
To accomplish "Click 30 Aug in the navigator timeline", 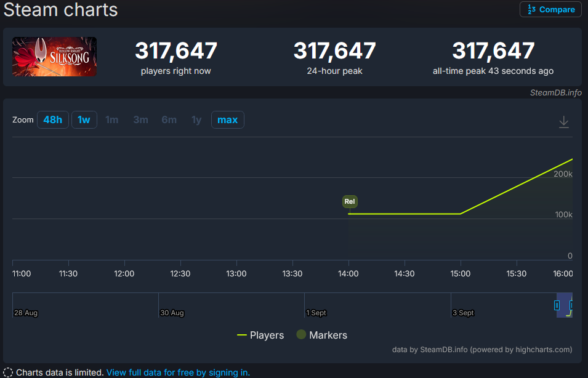I will pos(172,313).
